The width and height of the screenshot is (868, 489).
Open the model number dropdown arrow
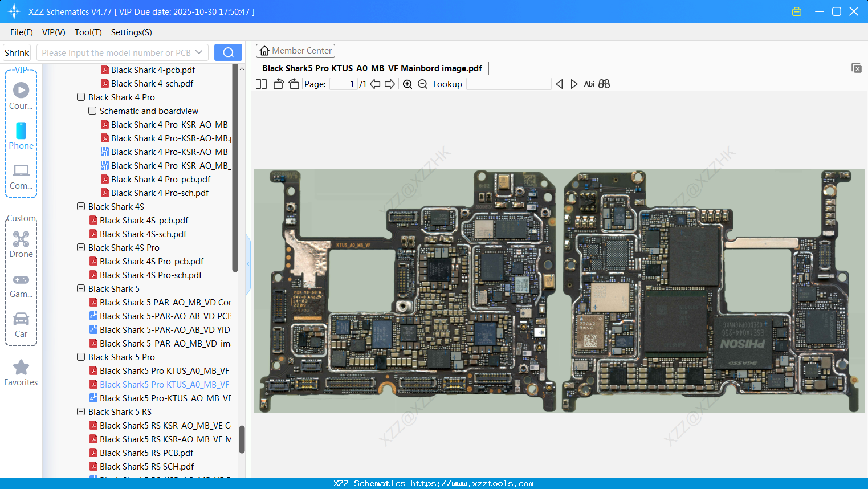pos(199,52)
